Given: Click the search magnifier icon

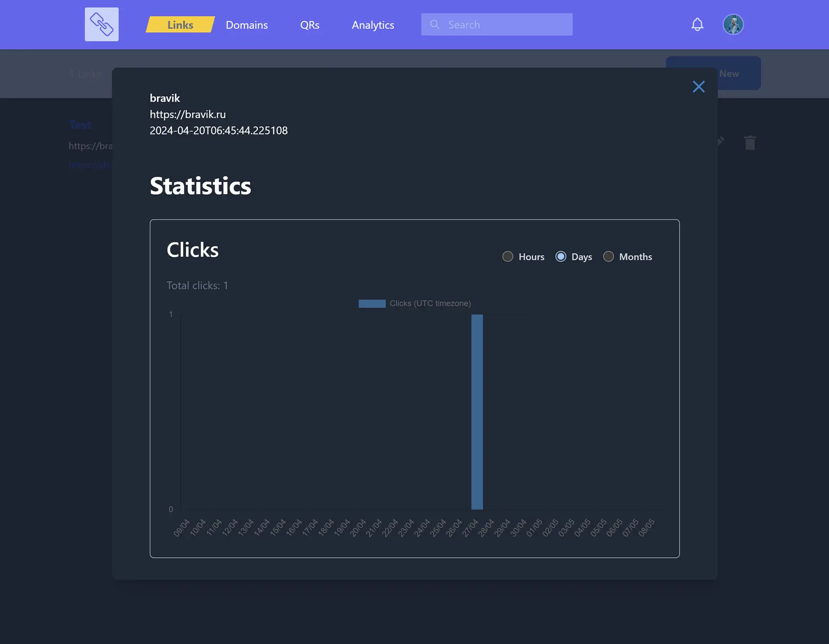Looking at the screenshot, I should pos(434,24).
